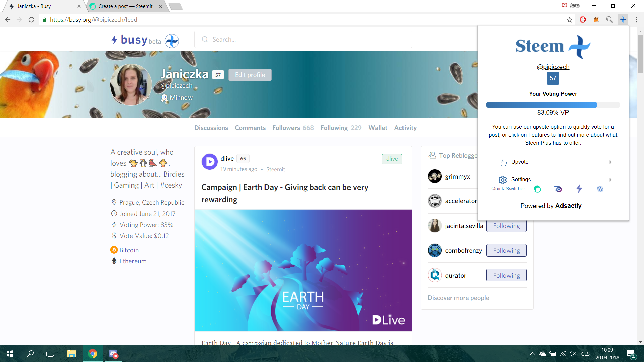Click the Busy lightning quick switcher icon
The width and height of the screenshot is (644, 362).
click(x=579, y=189)
